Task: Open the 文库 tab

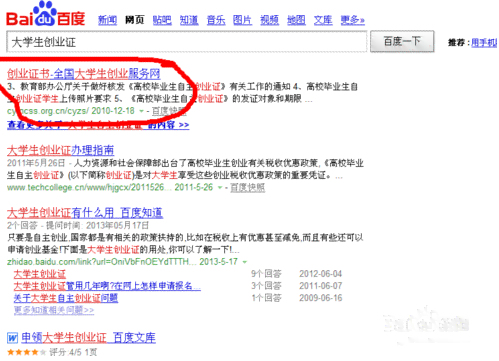Action: pyautogui.click(x=323, y=20)
